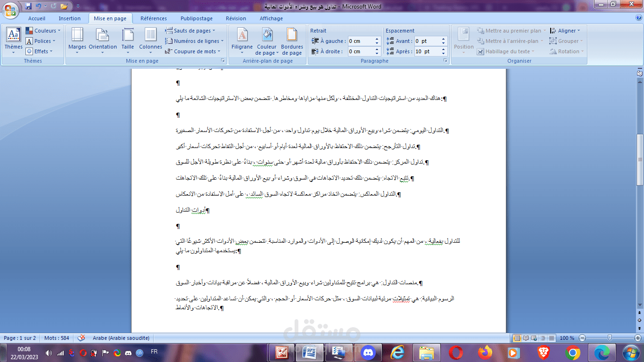644x362 pixels.
Task: Switch to the Insertion tab
Action: (x=70, y=18)
